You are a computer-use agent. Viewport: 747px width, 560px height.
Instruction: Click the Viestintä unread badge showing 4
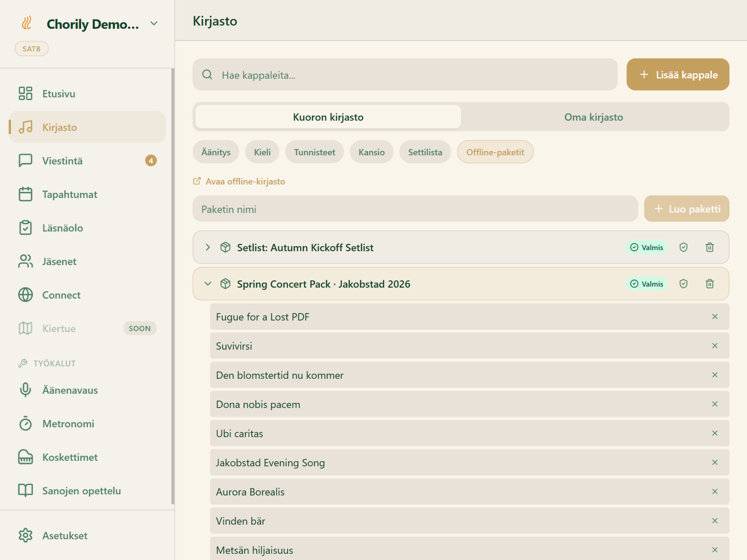coord(151,161)
